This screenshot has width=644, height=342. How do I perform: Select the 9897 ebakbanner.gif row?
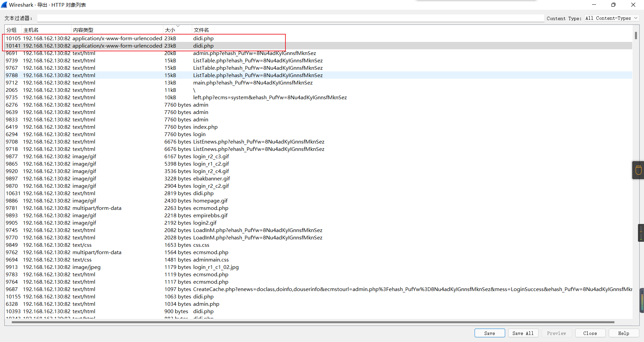318,179
